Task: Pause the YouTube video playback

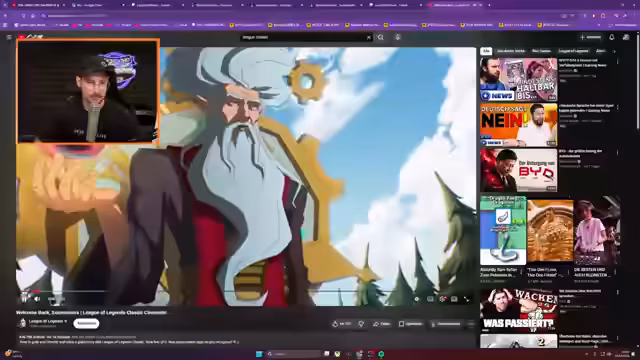Action: [x=24, y=299]
